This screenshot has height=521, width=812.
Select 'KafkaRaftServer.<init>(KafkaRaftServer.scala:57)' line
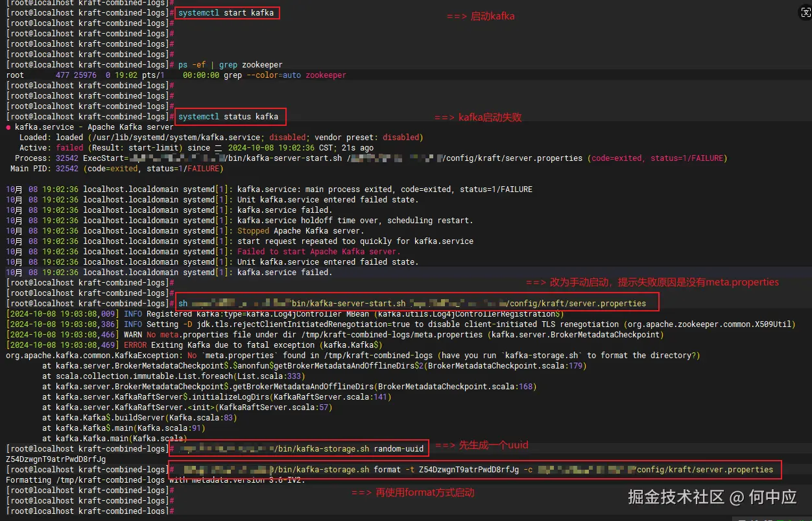point(187,407)
